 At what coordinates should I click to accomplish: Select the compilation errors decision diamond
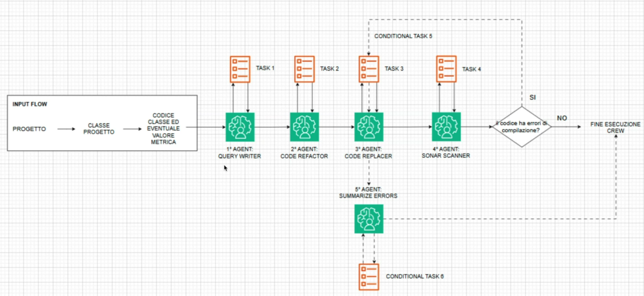point(522,127)
